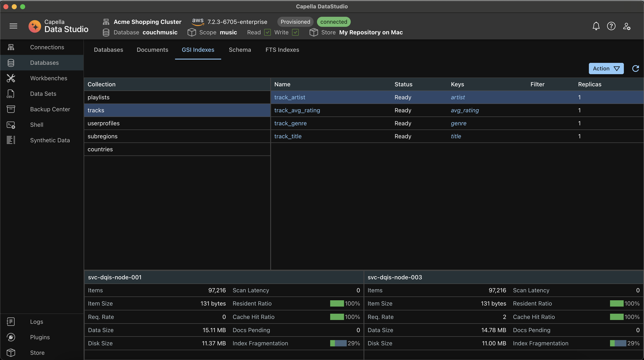
Task: Click the AWS provider logo
Action: coord(198,22)
